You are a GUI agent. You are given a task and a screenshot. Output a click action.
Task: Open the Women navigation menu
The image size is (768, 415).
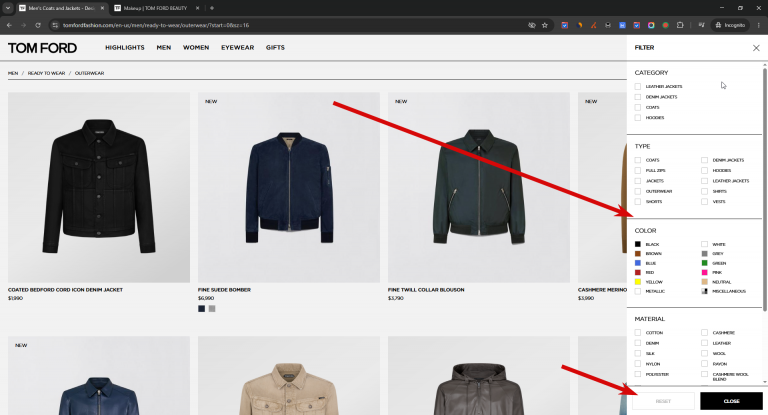point(196,48)
